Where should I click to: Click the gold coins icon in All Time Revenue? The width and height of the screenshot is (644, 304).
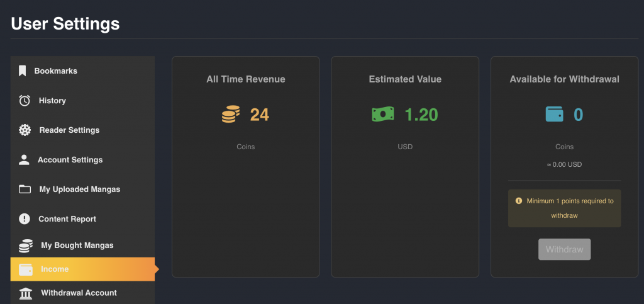(231, 115)
